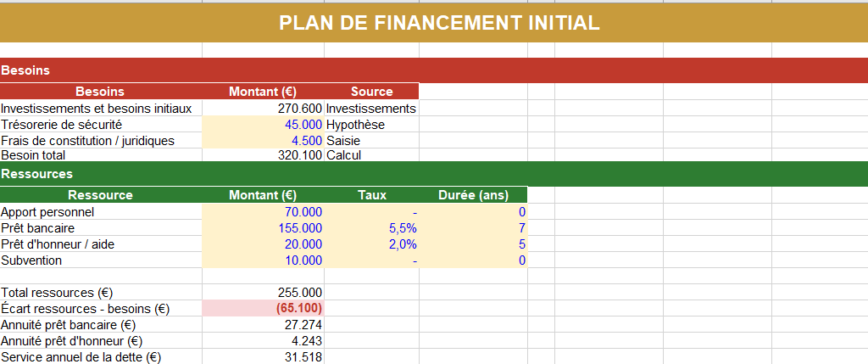This screenshot has width=868, height=364.
Task: Click the duration 7 cell
Action: coord(473,227)
